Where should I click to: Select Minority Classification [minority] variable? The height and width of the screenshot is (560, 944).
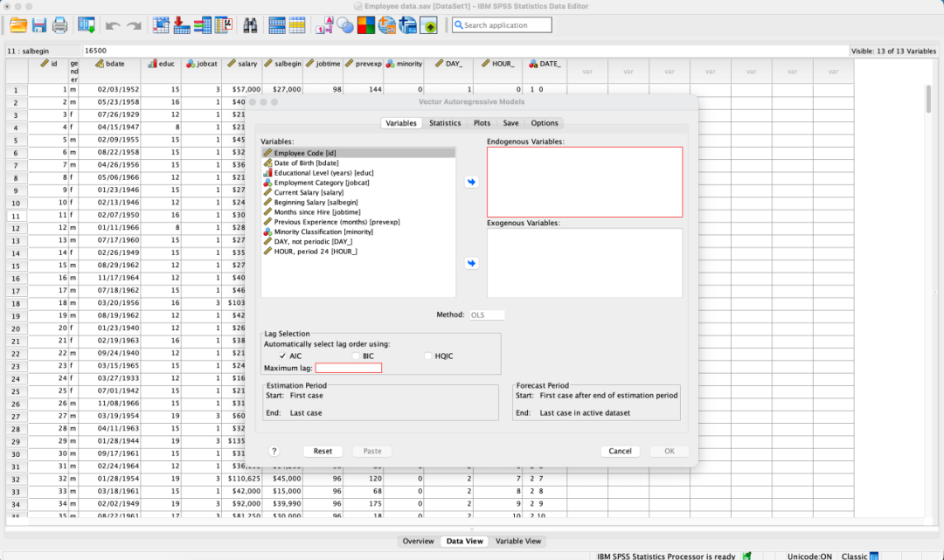tap(358, 232)
